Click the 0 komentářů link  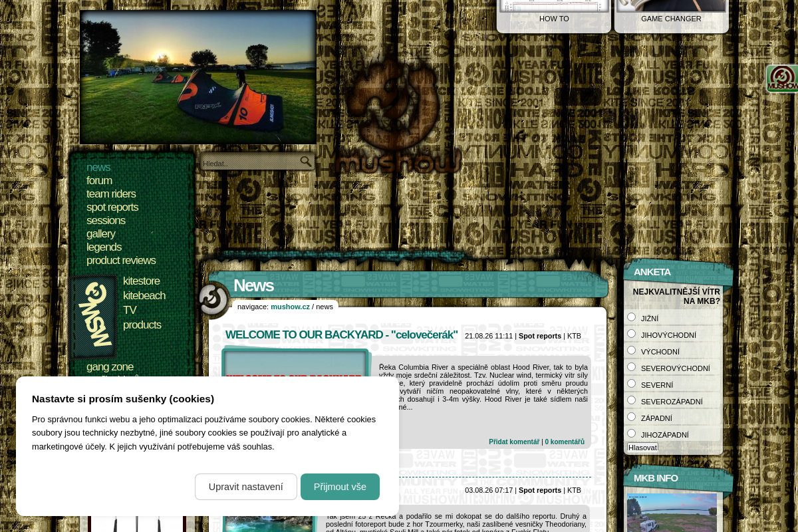[x=565, y=442]
